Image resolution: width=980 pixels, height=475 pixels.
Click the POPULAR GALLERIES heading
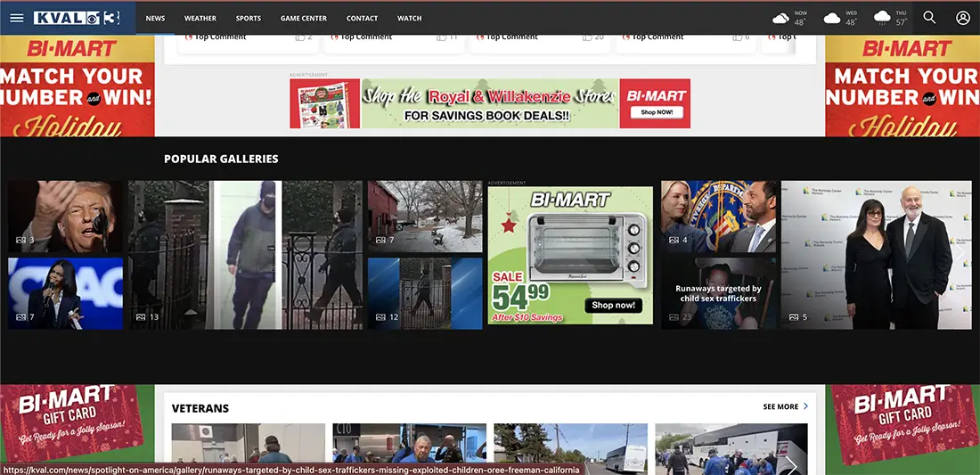coord(221,159)
